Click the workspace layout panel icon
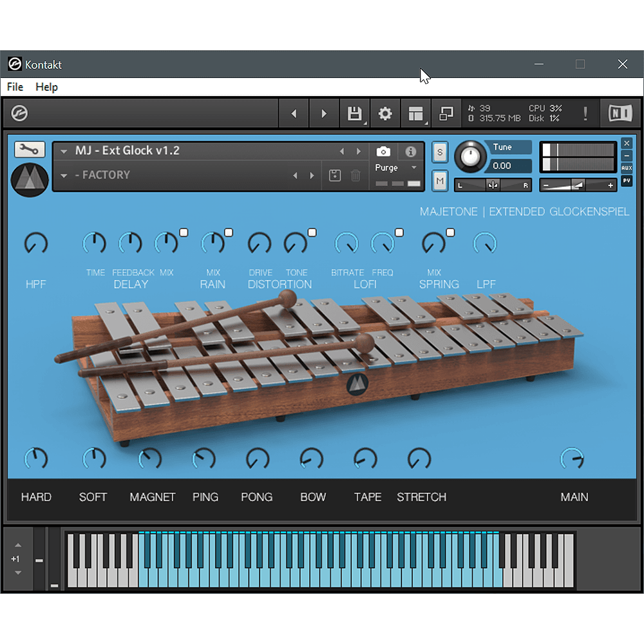644x644 pixels. pos(415,114)
